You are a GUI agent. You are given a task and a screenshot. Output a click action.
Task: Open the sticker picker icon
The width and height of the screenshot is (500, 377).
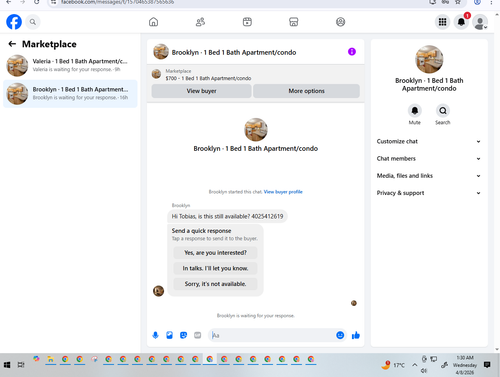183,335
